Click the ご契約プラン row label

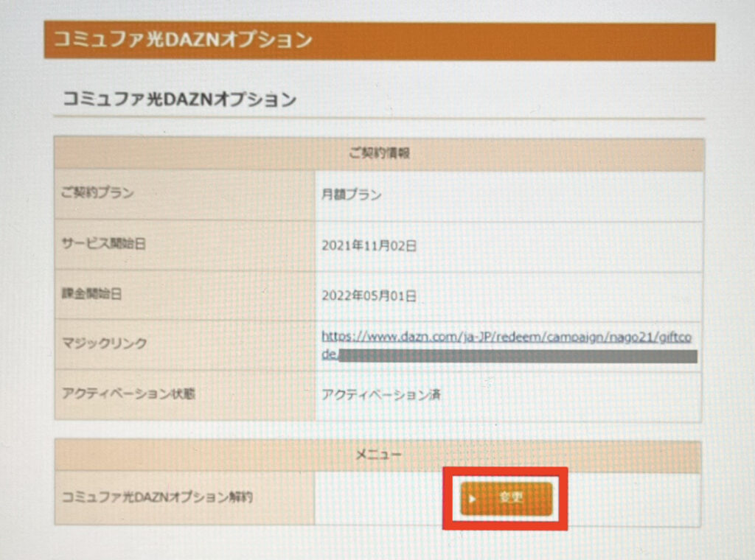pyautogui.click(x=97, y=193)
